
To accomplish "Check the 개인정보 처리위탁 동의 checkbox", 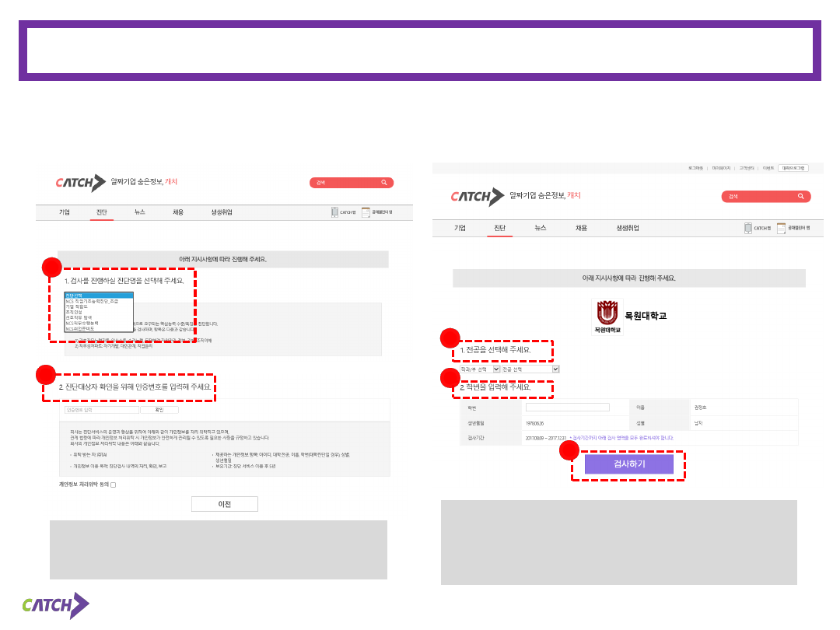I will 113,485.
